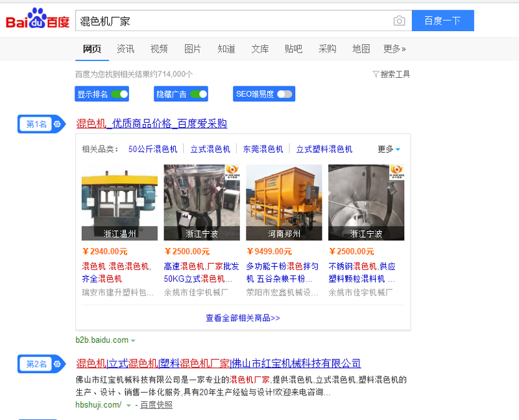This screenshot has height=420, width=519.
Task: Select the 50公斤混色机 category link
Action: point(153,149)
